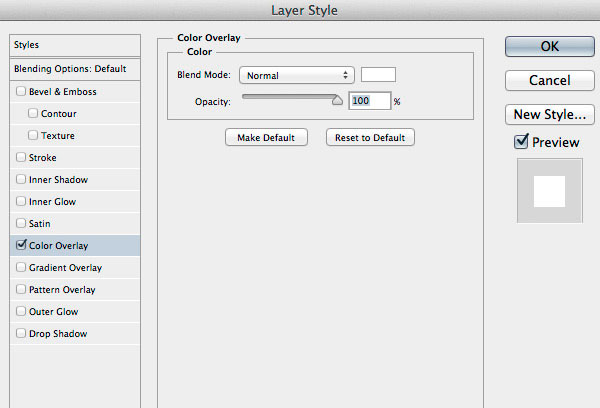
Task: Enable Gradient Overlay checkbox
Action: 21,267
